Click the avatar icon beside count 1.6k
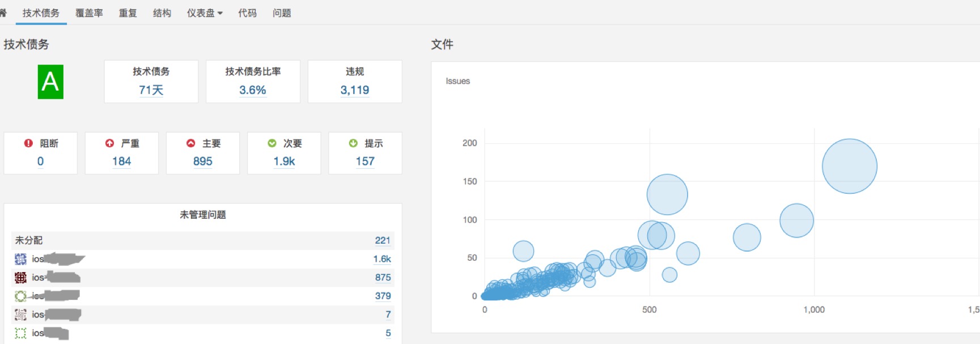The height and width of the screenshot is (344, 980). pos(20,259)
